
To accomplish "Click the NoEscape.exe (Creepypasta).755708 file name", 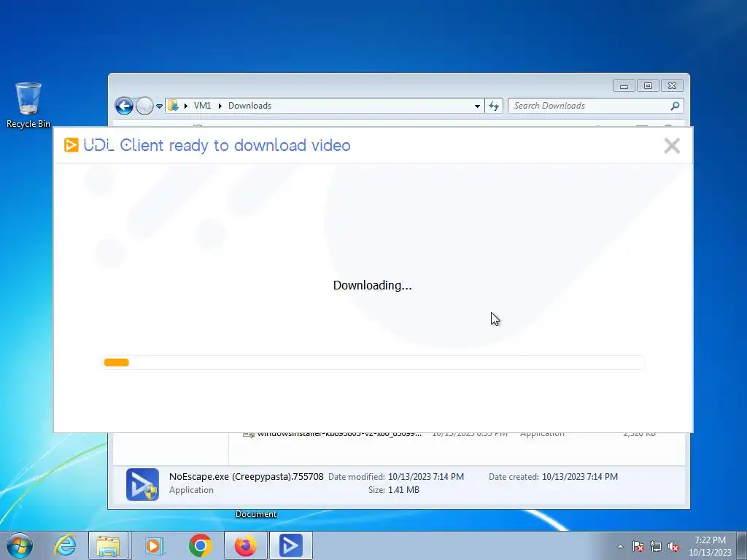I will 247,477.
